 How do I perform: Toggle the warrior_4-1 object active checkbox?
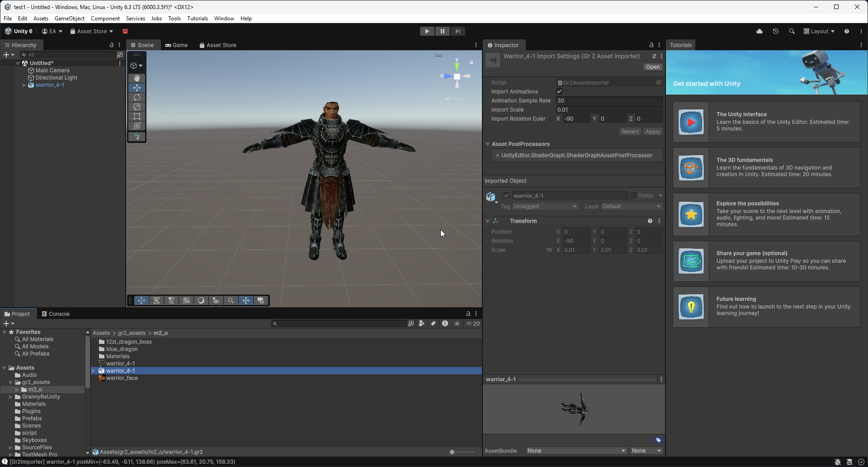point(506,195)
